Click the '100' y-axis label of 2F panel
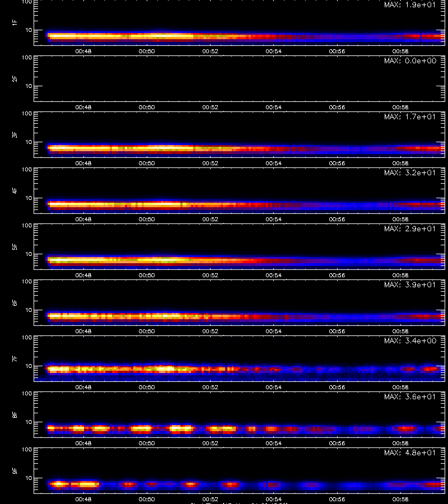Image resolution: width=448 pixels, height=504 pixels. [x=27, y=58]
